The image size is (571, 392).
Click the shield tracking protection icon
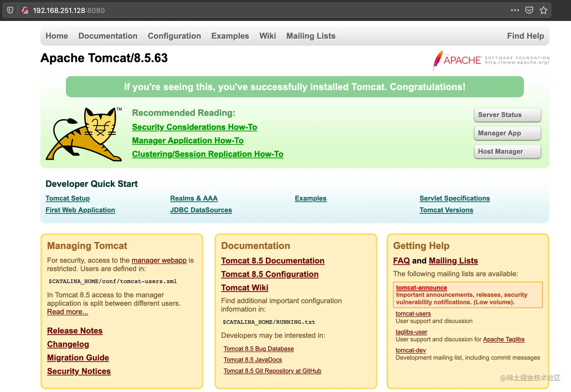coord(10,10)
